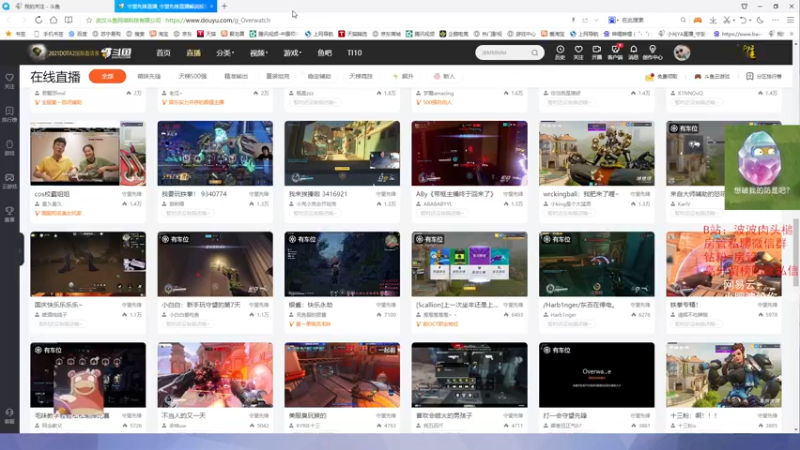Open the left sidebar cloud game controller icon
The image size is (800, 450).
tap(9, 181)
